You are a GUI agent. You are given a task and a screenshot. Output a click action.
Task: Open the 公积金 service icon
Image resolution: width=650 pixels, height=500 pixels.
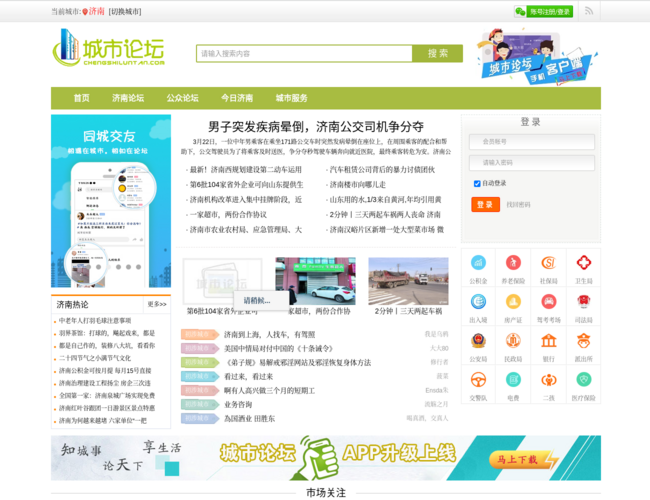[478, 264]
